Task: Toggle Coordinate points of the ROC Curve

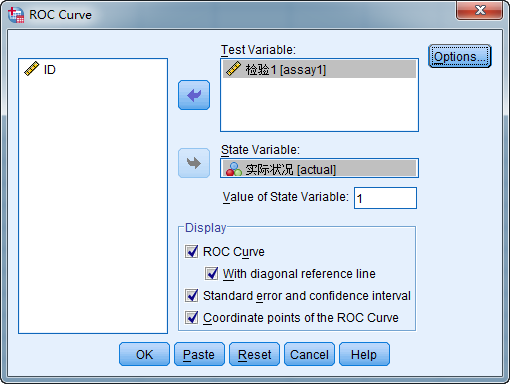Action: point(192,318)
